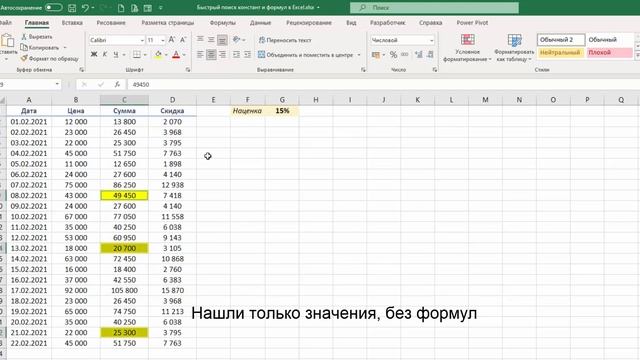Apply the Нейтральный cell style
Viewport: 640px width, 360px height.
click(561, 53)
